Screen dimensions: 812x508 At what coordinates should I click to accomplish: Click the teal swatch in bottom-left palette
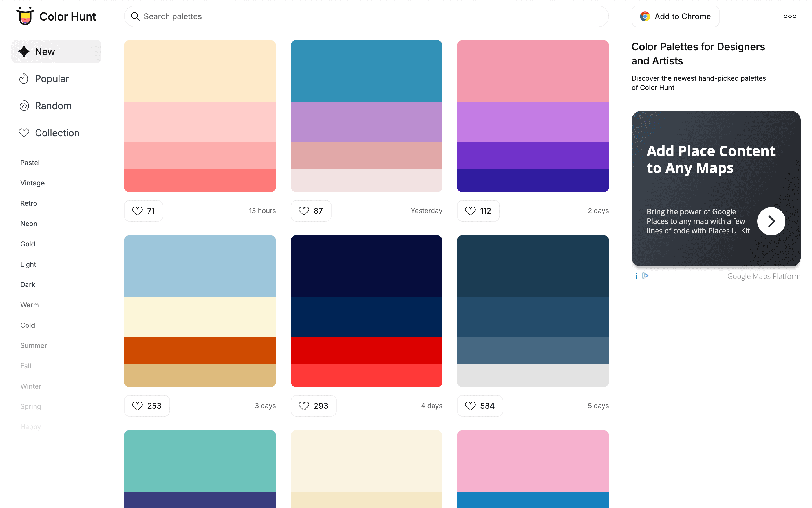[200, 461]
